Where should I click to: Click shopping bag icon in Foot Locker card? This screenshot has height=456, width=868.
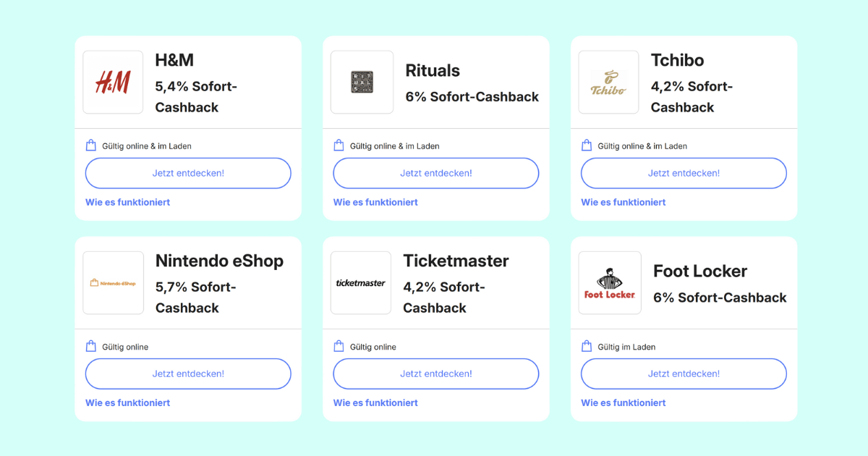click(x=587, y=347)
